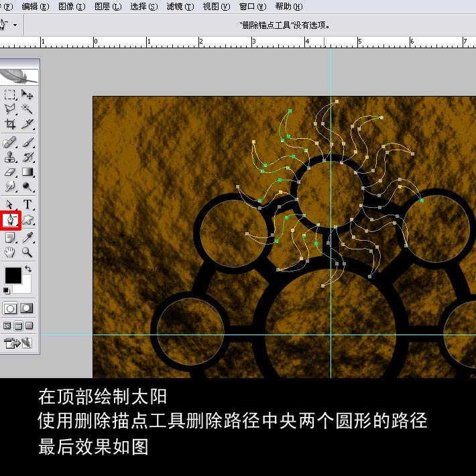Click the horizontal ruler at mark 3
Image resolution: width=476 pixels, height=476 pixels.
(253, 42)
